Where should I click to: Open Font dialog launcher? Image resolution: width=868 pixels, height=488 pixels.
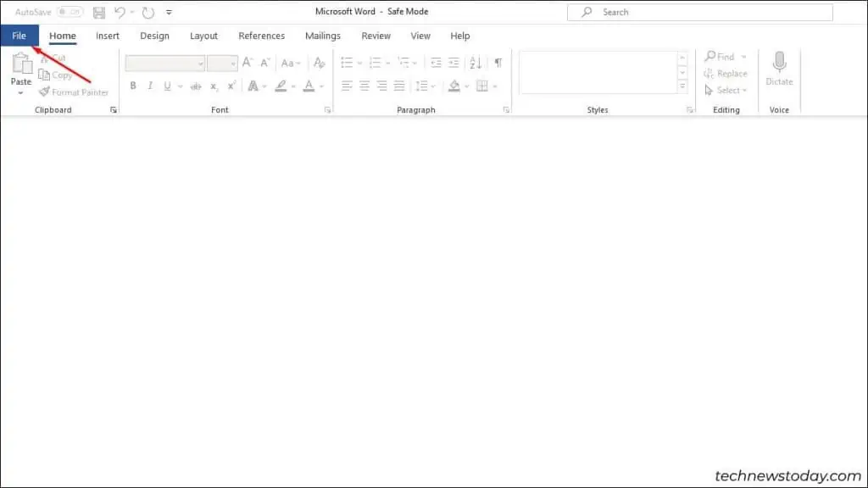[328, 110]
